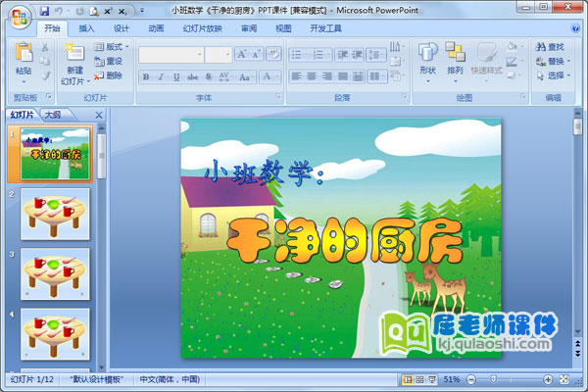
Task: Click Decrease Font Size icon
Action: [x=257, y=55]
